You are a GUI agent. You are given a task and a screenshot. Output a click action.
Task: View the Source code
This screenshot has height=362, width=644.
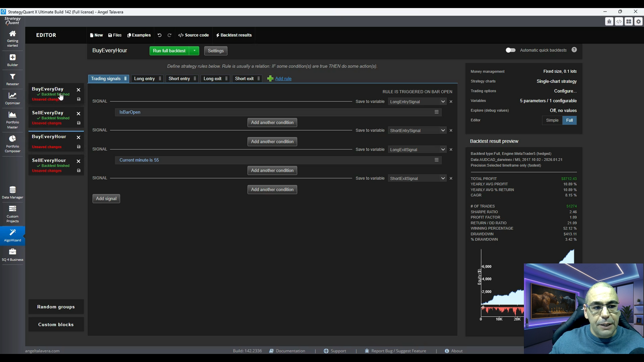click(x=193, y=35)
